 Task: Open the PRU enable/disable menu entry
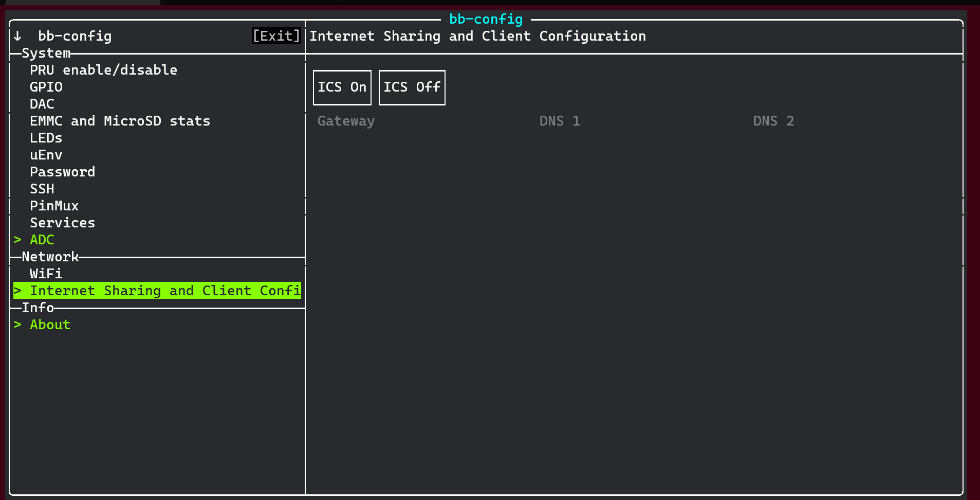coord(103,70)
